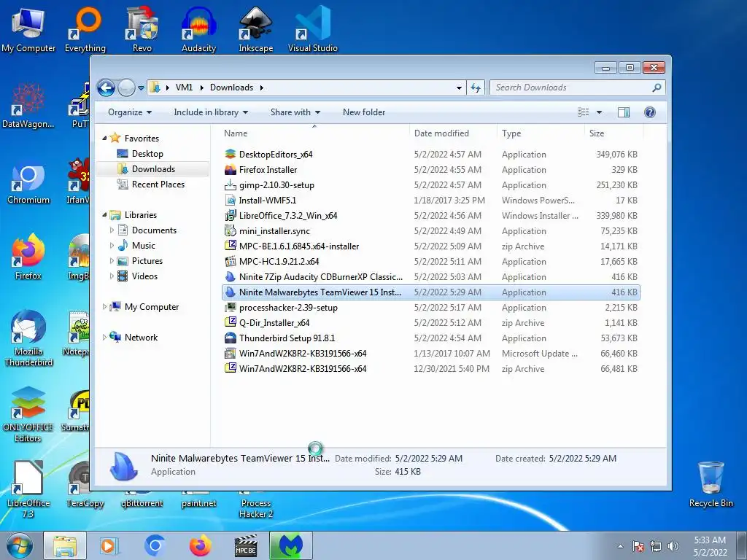Image resolution: width=747 pixels, height=560 pixels.
Task: Open the DataWagon desktop shortcut
Action: tap(28, 106)
